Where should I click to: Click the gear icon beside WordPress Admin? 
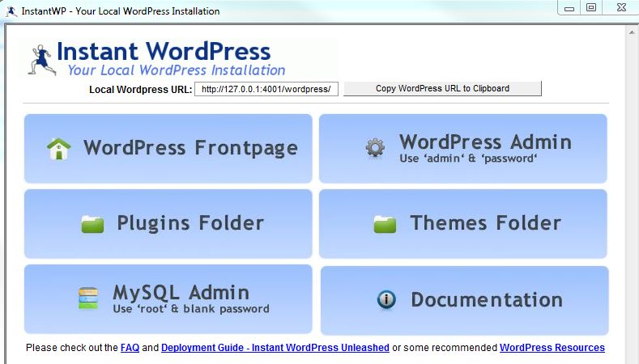[375, 148]
